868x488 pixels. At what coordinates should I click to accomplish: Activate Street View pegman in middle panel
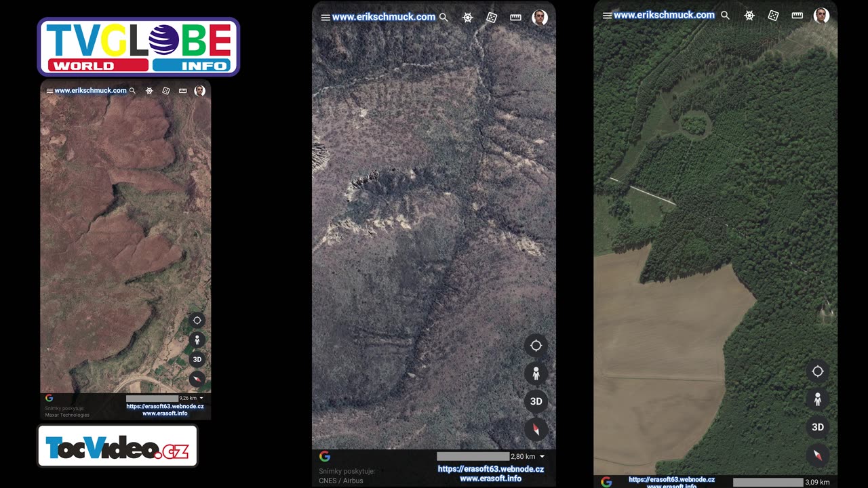tap(536, 373)
